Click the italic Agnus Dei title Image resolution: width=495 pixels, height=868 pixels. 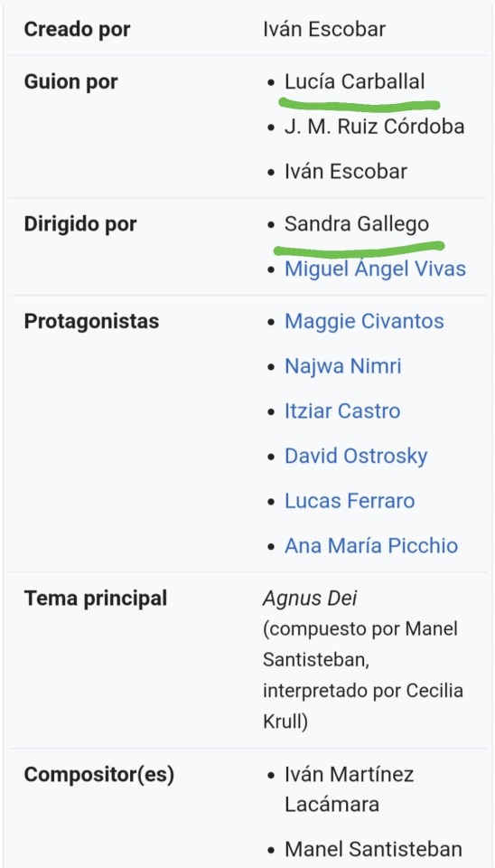(x=310, y=599)
